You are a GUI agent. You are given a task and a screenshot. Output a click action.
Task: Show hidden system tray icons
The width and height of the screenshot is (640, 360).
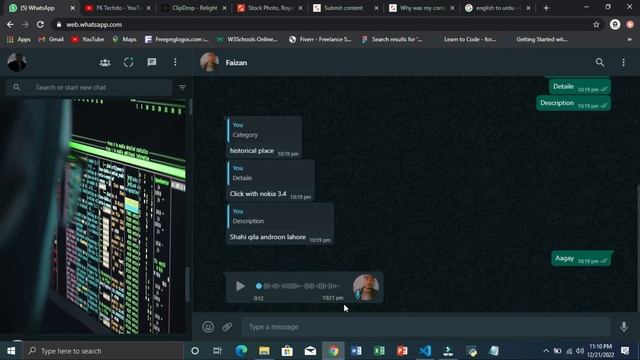(546, 351)
